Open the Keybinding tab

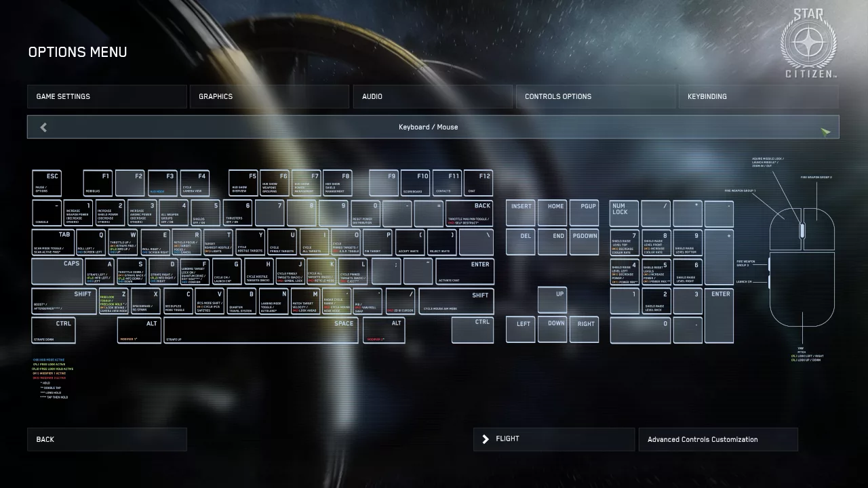click(x=758, y=96)
